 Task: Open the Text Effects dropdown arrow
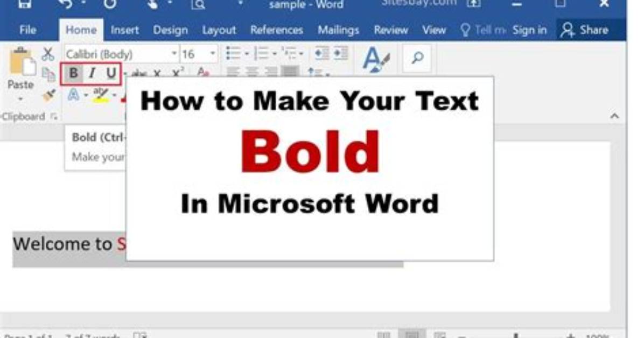point(86,96)
